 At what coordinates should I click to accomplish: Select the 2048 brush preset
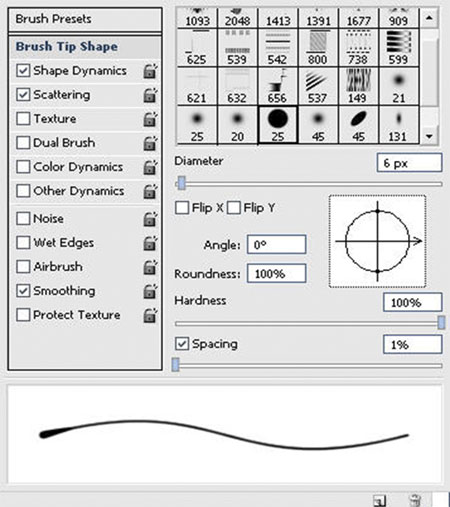pyautogui.click(x=237, y=18)
